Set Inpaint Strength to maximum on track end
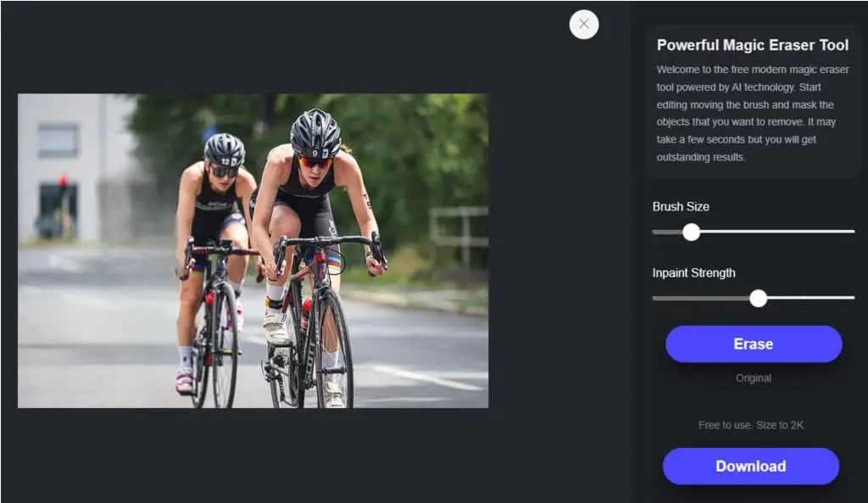The width and height of the screenshot is (868, 503). [853, 298]
